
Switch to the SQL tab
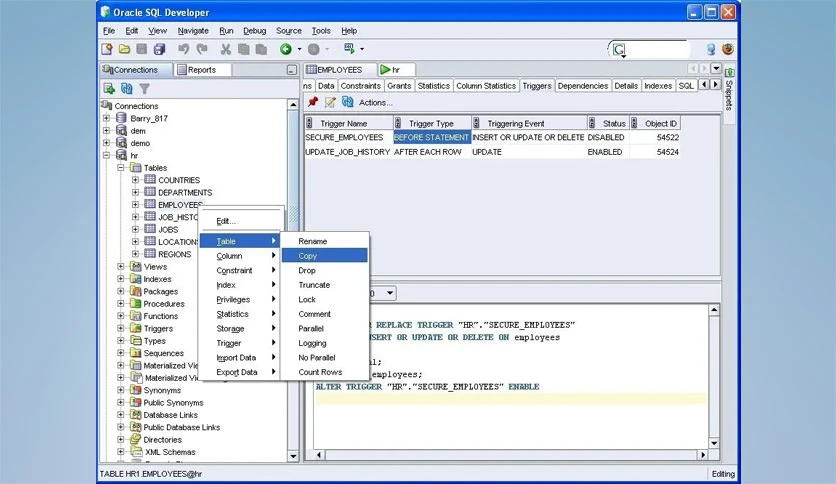click(x=686, y=86)
